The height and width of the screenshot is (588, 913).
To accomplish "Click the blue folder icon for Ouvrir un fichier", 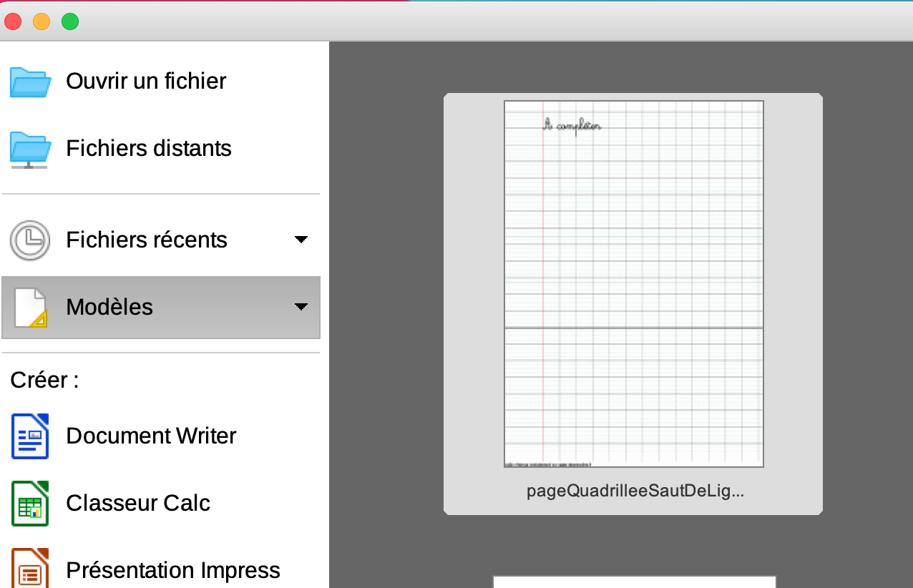I will click(x=30, y=82).
